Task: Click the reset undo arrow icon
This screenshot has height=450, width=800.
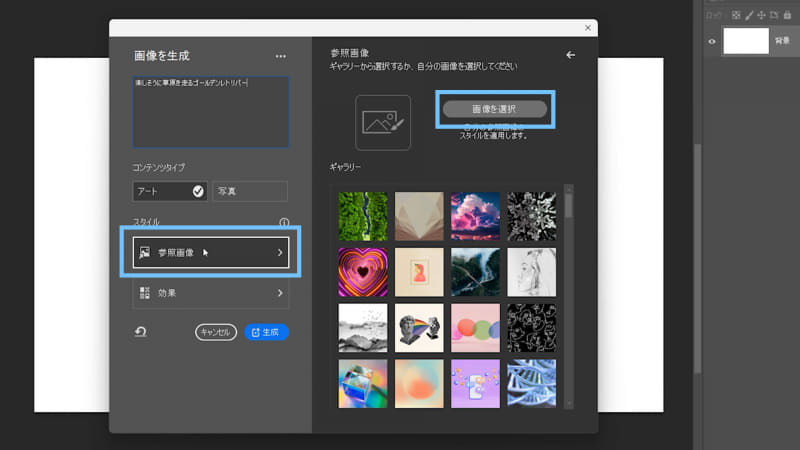Action: (140, 332)
